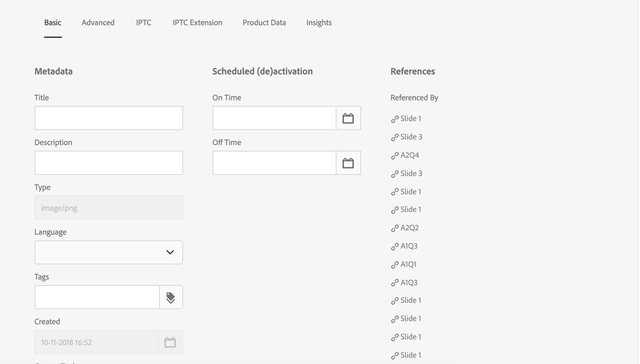This screenshot has width=640, height=364.
Task: Go to the Product Data tab
Action: (x=264, y=23)
